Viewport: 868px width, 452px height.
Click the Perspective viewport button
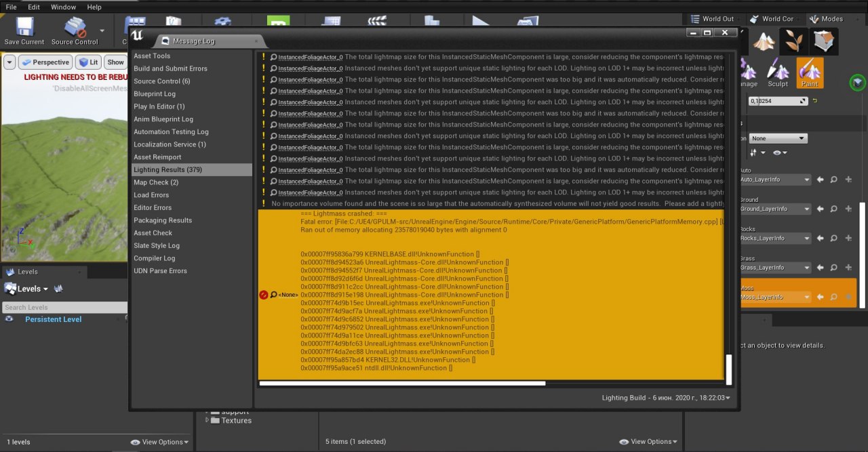(x=45, y=62)
